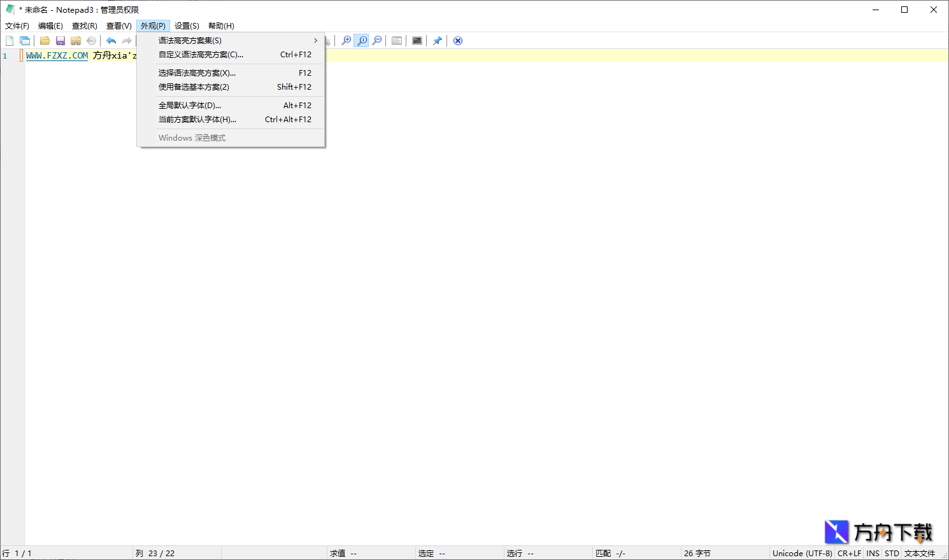Image resolution: width=949 pixels, height=560 pixels.
Task: Open a document using the Open folder icon
Action: click(45, 40)
